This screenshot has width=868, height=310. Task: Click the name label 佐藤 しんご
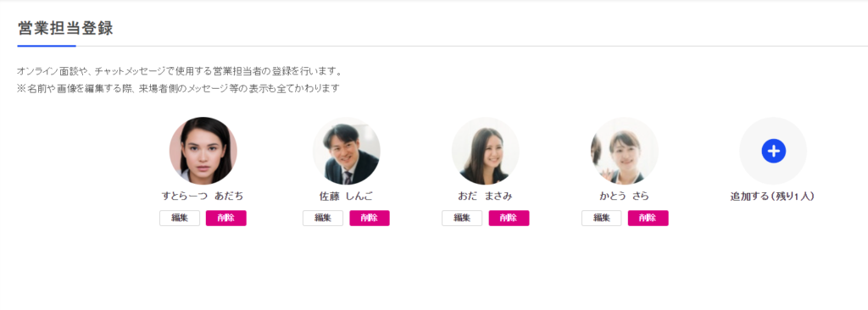(347, 196)
